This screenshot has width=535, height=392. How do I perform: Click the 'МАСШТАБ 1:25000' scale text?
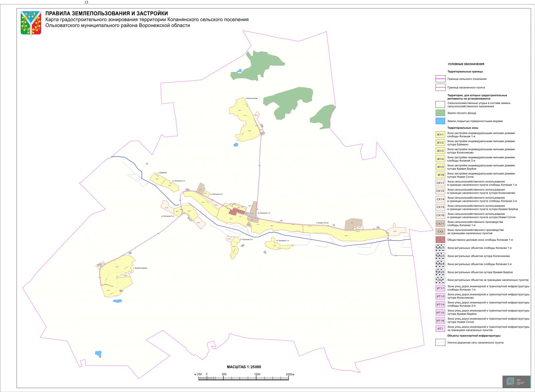point(244,367)
